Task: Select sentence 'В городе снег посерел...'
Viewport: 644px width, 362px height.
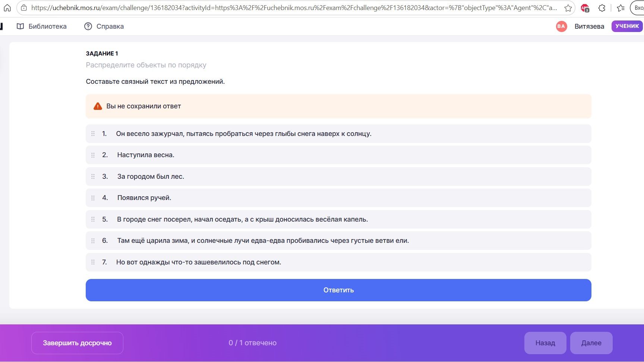Action: [x=338, y=219]
